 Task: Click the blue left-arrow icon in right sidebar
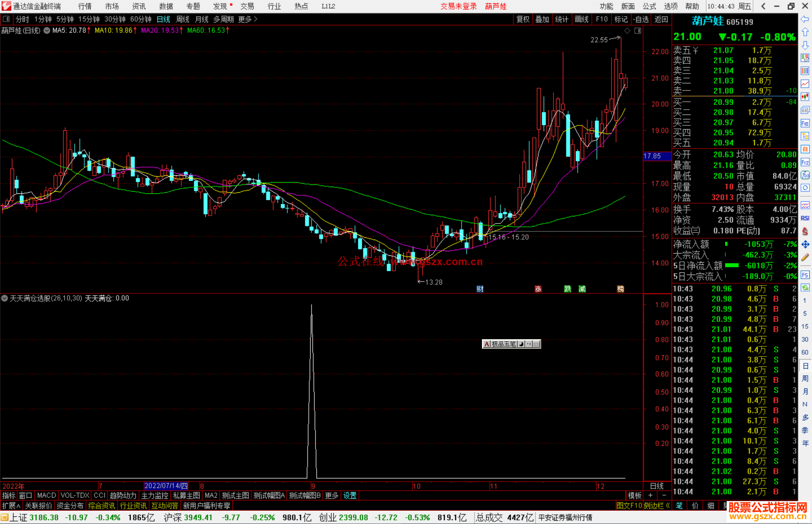pyautogui.click(x=805, y=19)
